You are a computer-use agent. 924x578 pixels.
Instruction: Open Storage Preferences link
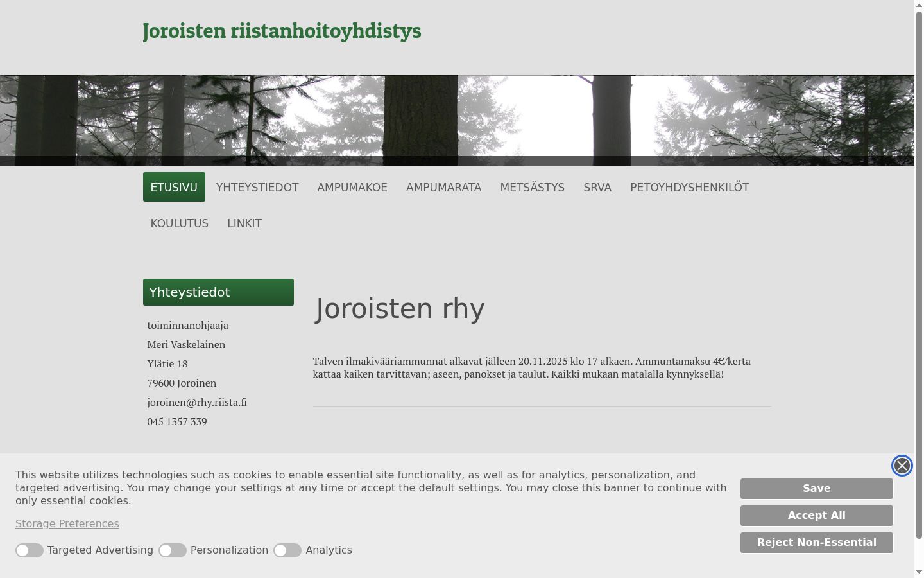[67, 524]
